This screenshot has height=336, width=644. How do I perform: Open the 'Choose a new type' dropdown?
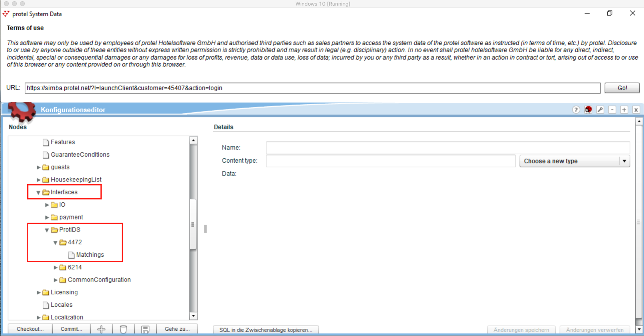pyautogui.click(x=574, y=161)
